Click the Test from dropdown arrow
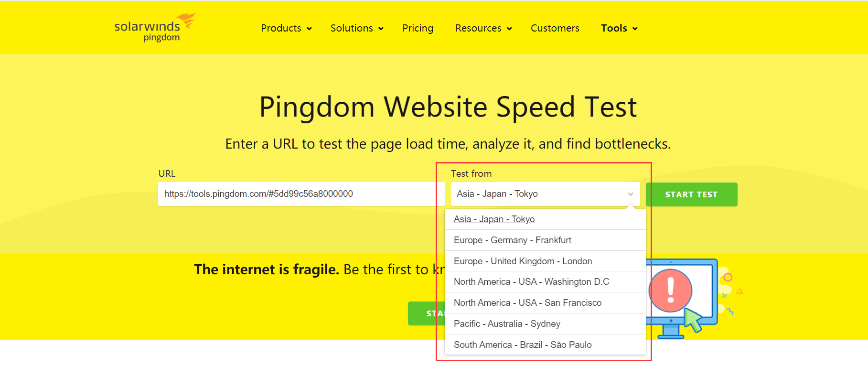868x366 pixels. pos(631,194)
